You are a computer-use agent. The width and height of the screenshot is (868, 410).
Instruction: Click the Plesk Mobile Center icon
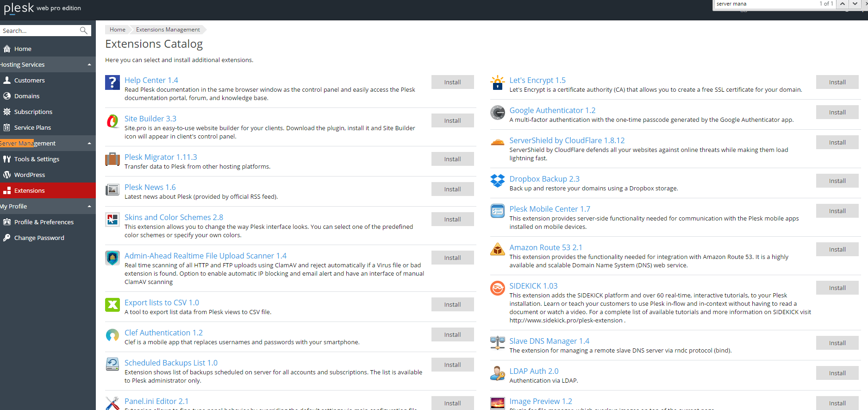coord(498,211)
